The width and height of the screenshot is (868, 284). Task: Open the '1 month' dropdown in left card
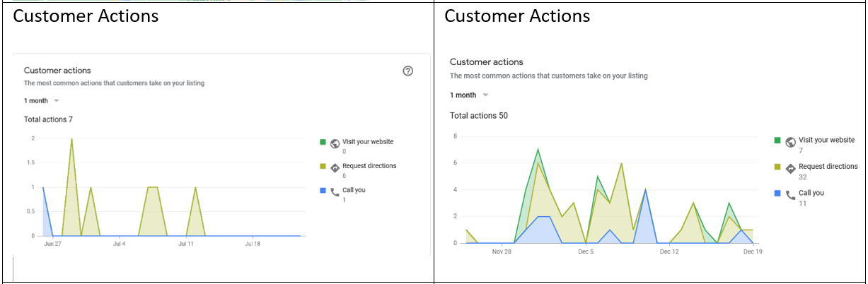42,101
